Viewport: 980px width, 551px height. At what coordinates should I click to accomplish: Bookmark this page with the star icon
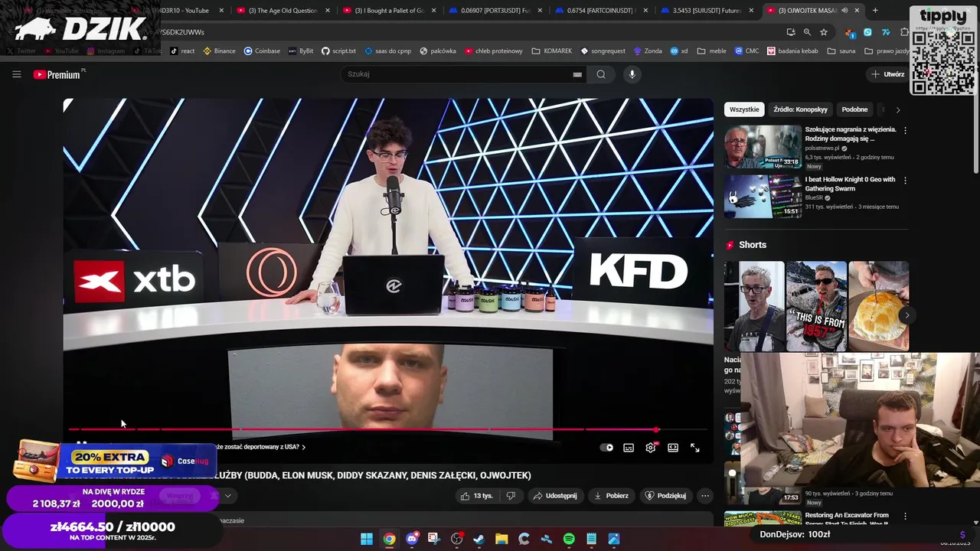(x=824, y=32)
